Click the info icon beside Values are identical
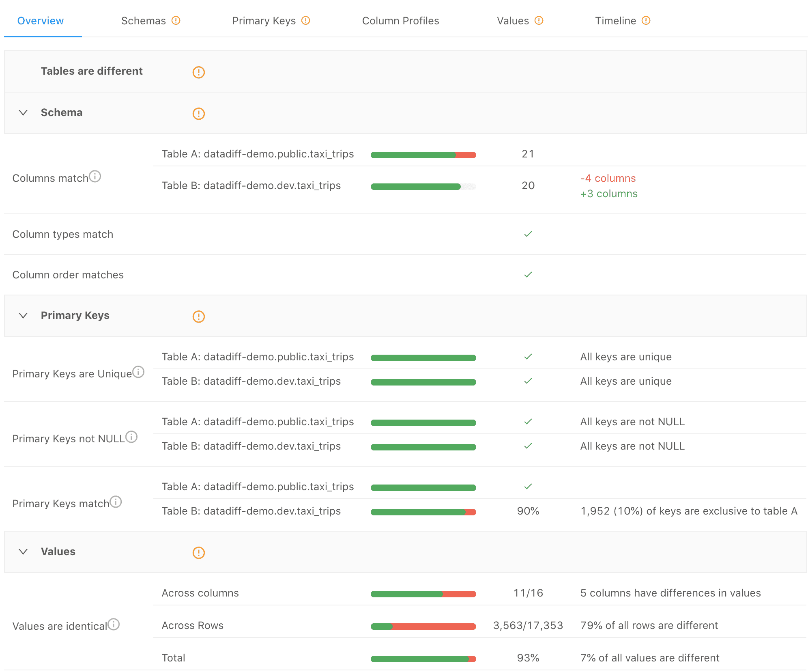The height and width of the screenshot is (672, 808). pos(114,624)
